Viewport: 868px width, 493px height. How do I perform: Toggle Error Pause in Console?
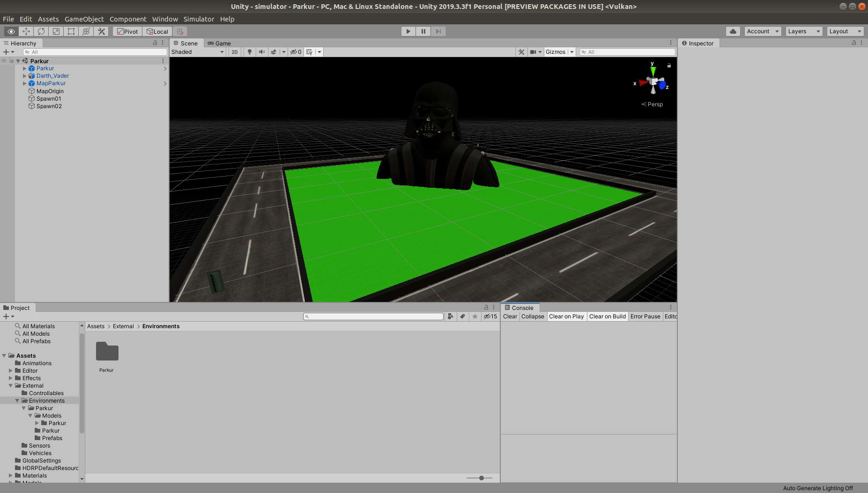point(645,316)
